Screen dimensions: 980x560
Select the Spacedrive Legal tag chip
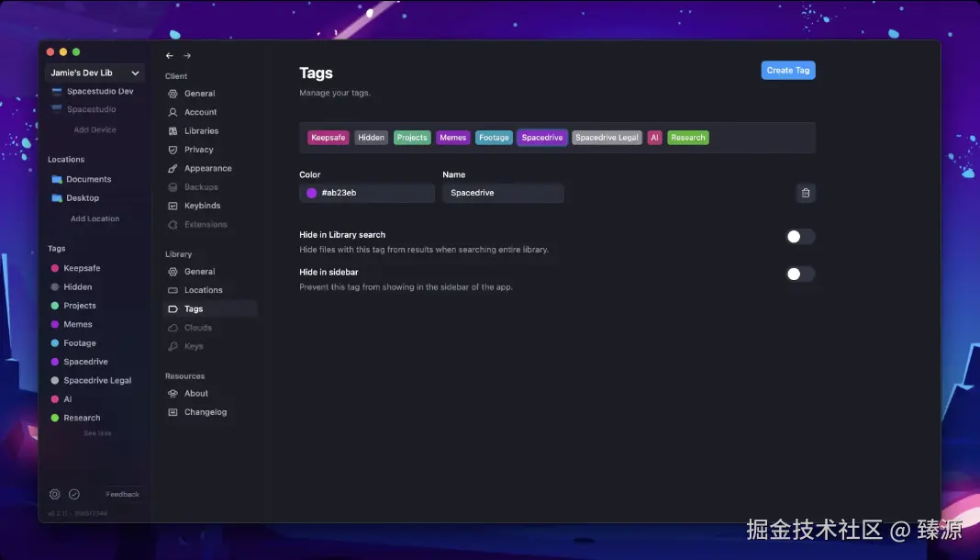(x=607, y=138)
